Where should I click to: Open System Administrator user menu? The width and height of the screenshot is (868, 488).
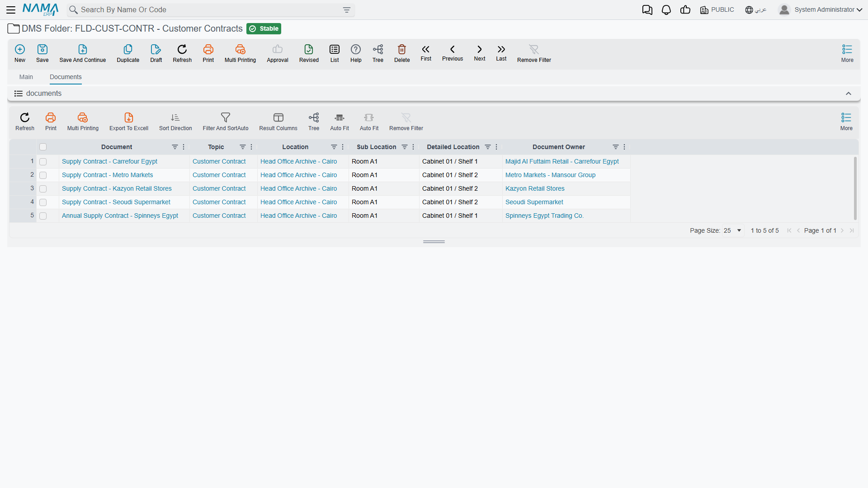point(821,9)
